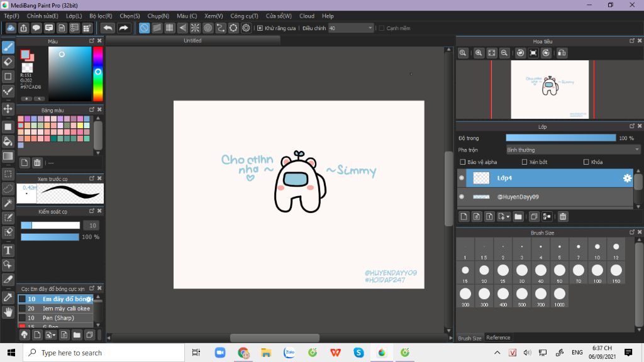Click the Type here to search box
644x362 pixels.
pyautogui.click(x=104, y=353)
